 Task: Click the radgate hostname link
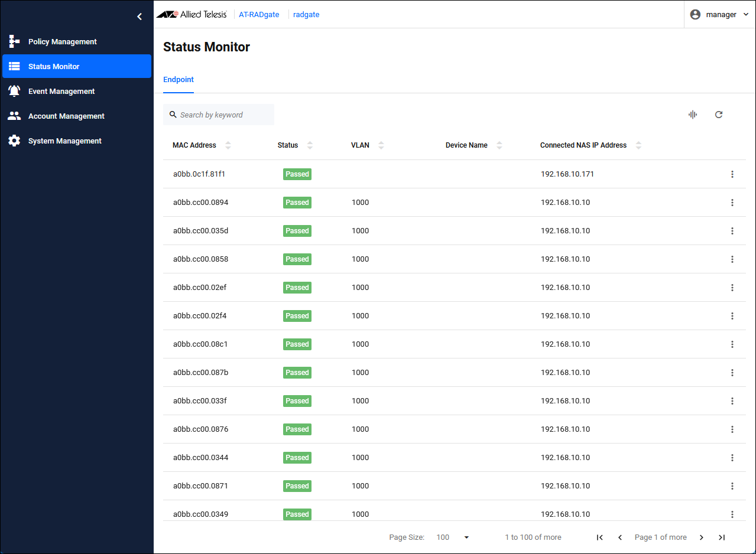pos(306,15)
